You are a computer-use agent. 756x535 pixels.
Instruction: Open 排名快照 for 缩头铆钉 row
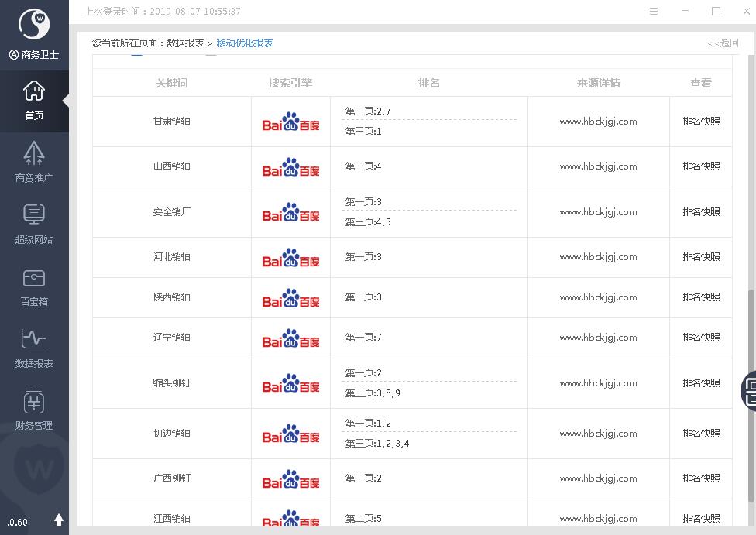point(701,383)
